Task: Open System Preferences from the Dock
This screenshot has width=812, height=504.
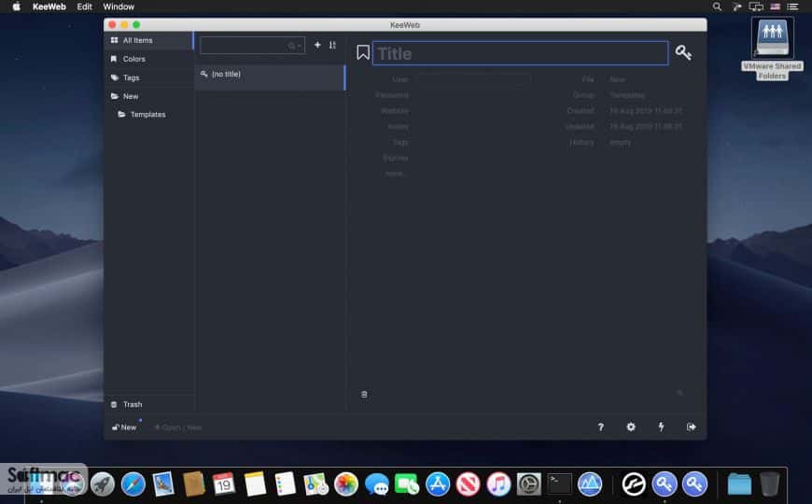Action: point(528,484)
